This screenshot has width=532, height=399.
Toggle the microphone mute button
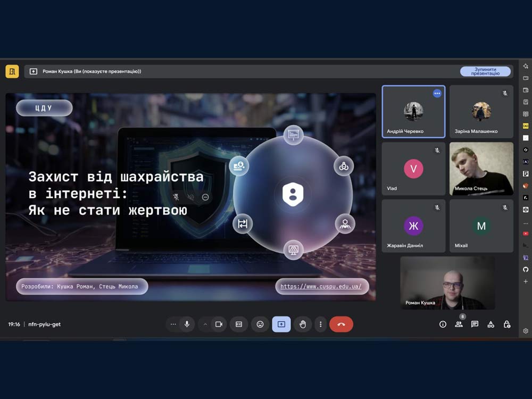187,324
